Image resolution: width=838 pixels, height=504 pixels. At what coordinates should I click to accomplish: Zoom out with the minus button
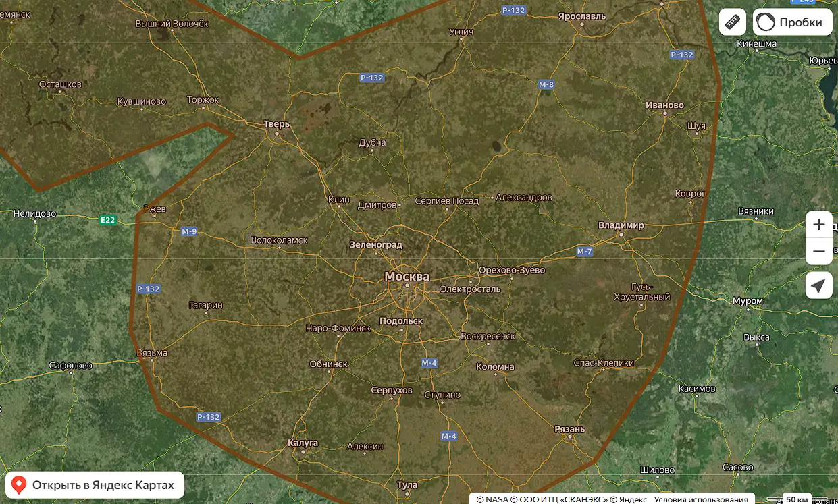click(x=818, y=252)
